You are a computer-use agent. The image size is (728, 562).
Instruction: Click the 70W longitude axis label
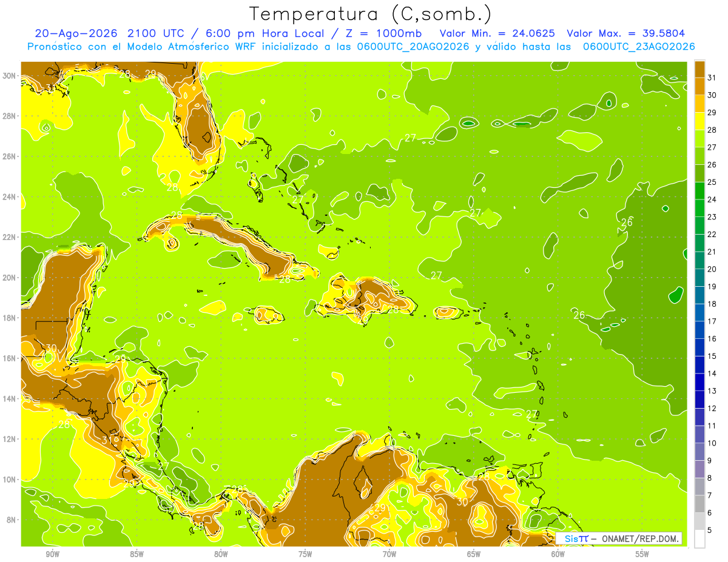pyautogui.click(x=389, y=554)
